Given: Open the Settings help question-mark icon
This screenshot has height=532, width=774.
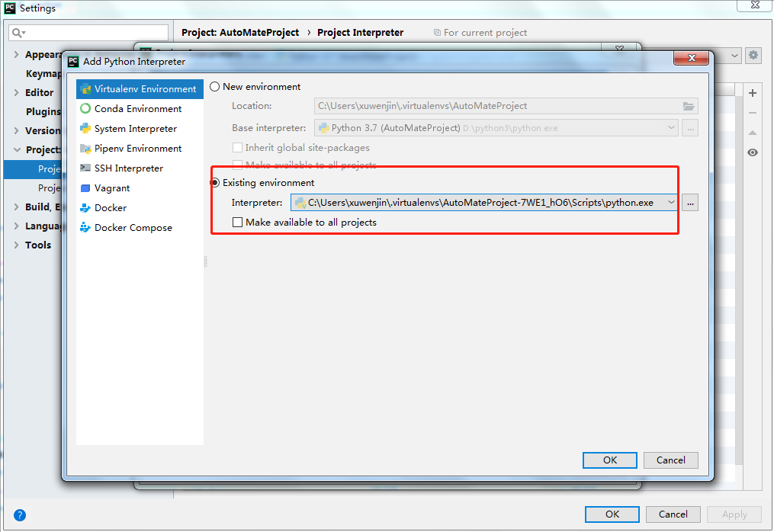Looking at the screenshot, I should [20, 515].
